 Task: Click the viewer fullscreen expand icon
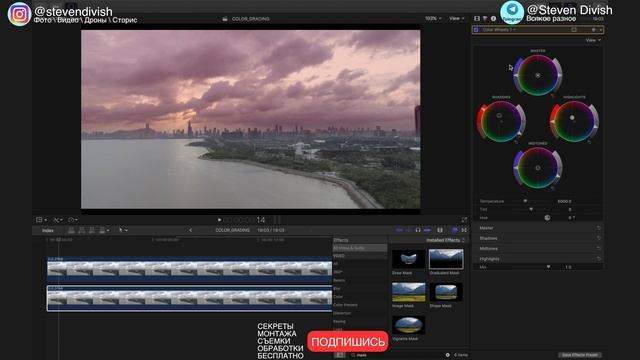coord(464,220)
